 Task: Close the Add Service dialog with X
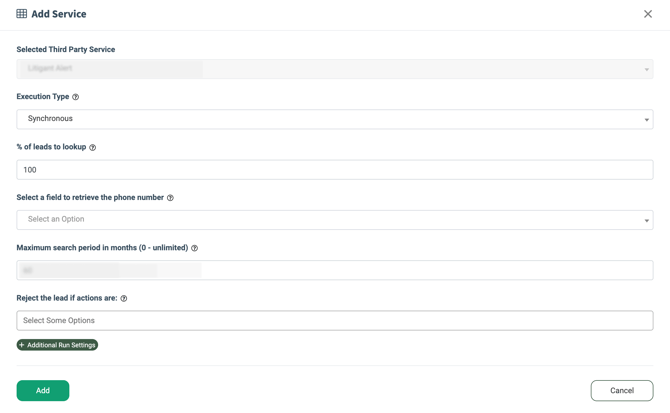647,14
